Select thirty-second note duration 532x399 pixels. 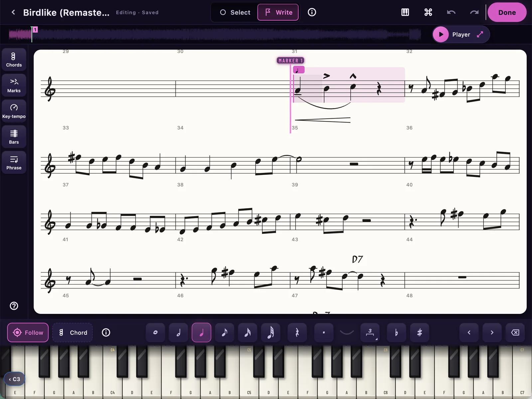coord(271,332)
